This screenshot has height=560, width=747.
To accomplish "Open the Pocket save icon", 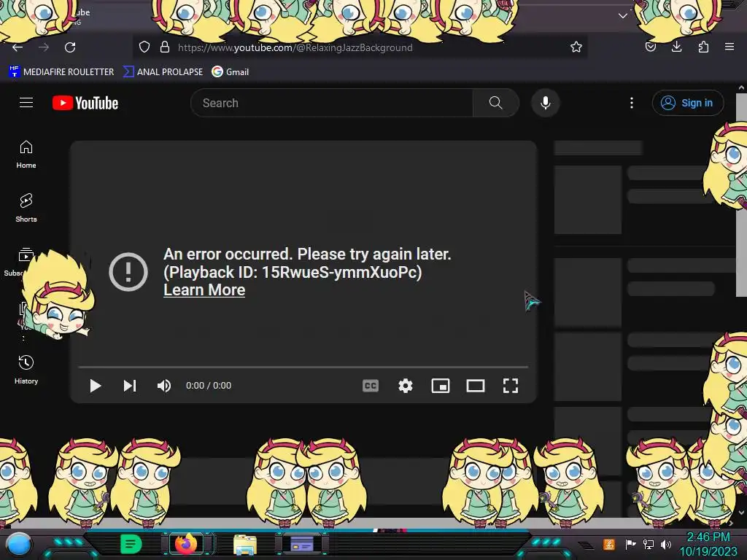I will click(x=650, y=47).
